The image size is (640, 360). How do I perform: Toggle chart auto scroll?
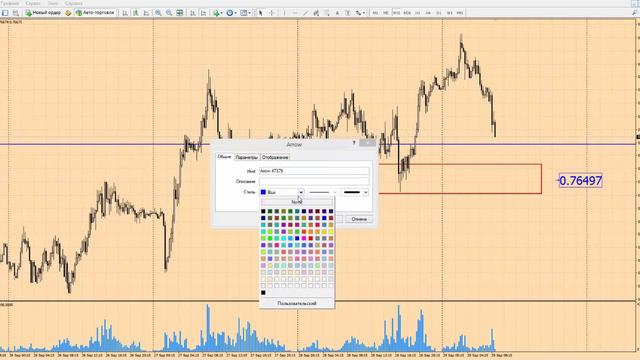pos(193,13)
